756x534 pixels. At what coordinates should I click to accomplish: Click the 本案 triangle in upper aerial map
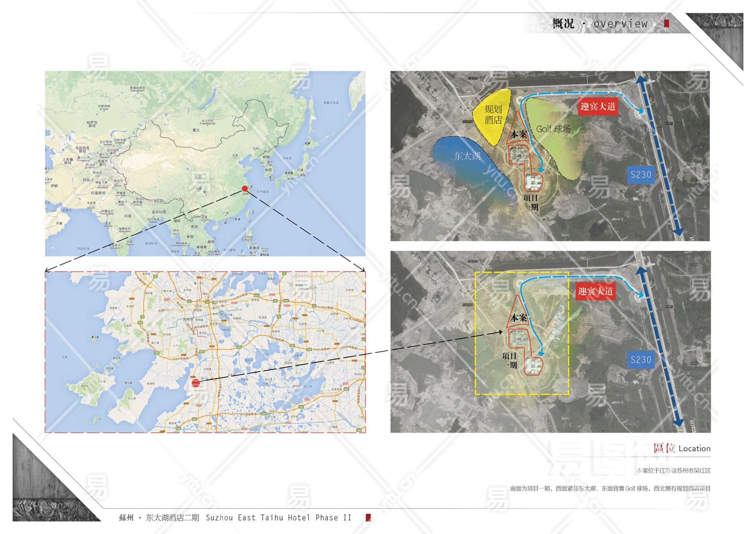(x=519, y=132)
